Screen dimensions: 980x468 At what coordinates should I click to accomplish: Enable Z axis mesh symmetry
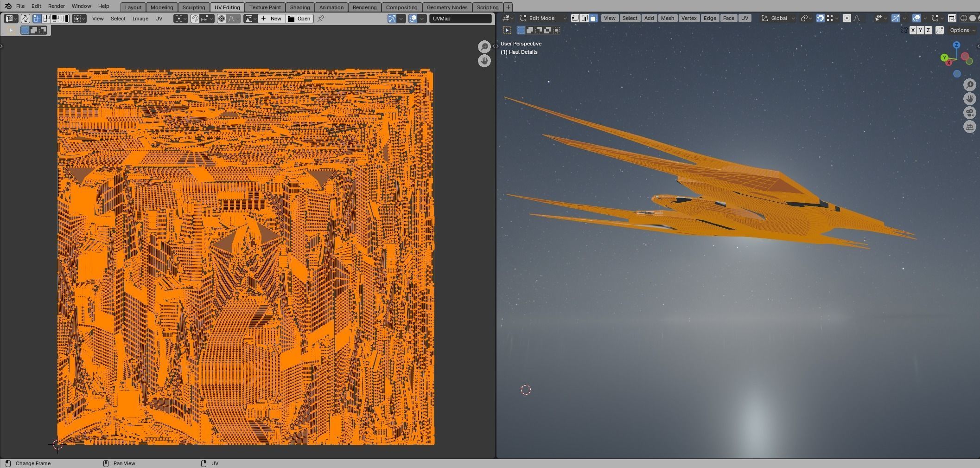928,30
